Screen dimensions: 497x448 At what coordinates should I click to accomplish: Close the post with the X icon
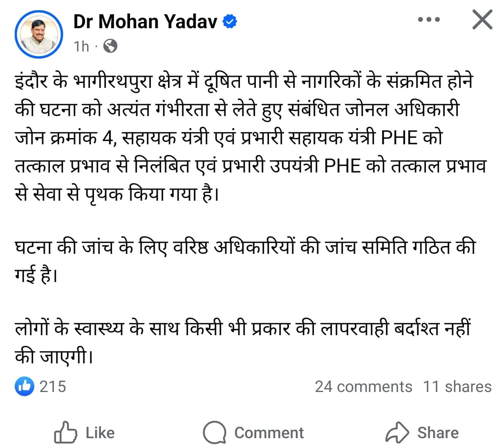(482, 20)
